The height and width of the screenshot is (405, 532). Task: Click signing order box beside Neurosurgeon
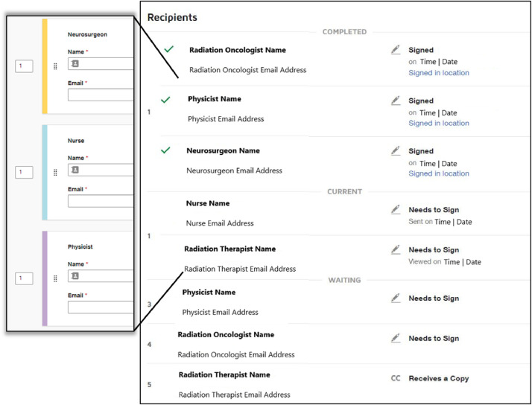click(24, 66)
